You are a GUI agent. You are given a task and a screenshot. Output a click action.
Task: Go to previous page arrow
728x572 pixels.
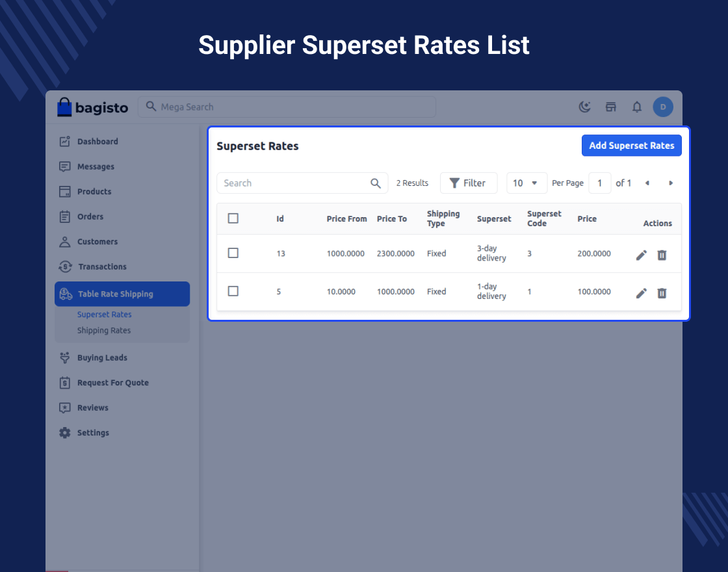click(647, 183)
